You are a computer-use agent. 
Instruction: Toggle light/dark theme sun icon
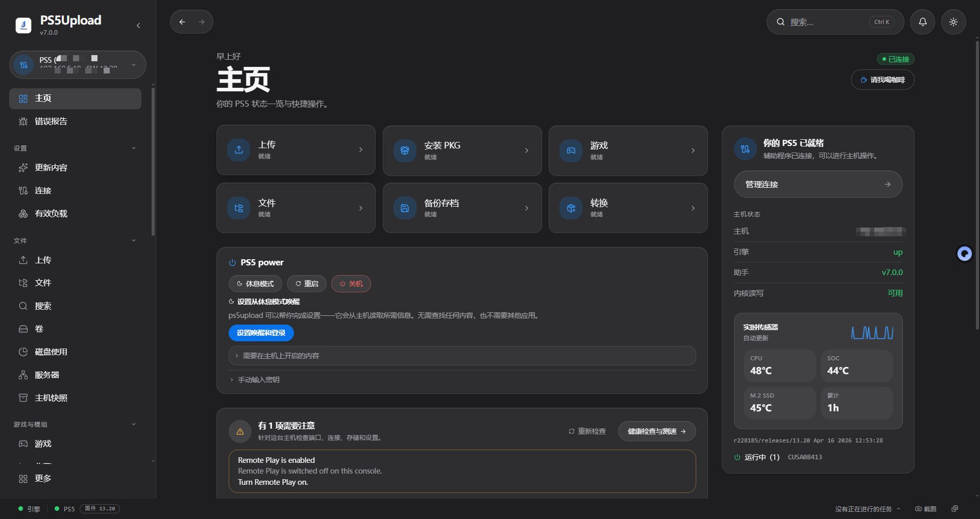coord(953,22)
